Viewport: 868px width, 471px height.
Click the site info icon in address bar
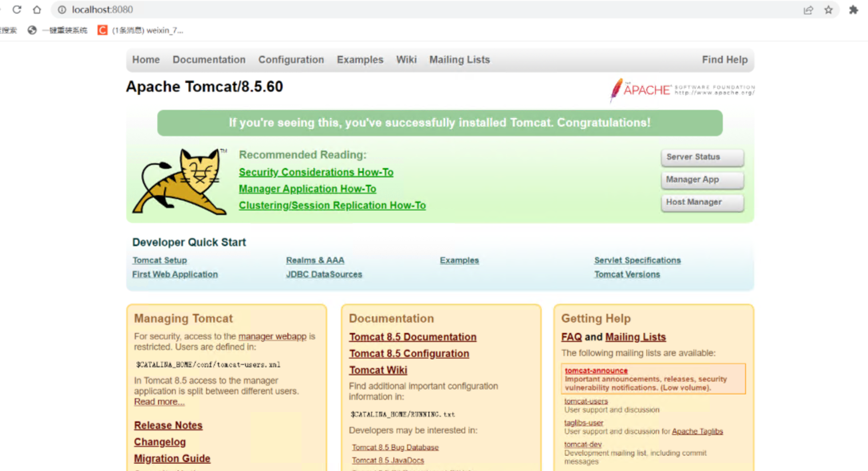click(62, 10)
